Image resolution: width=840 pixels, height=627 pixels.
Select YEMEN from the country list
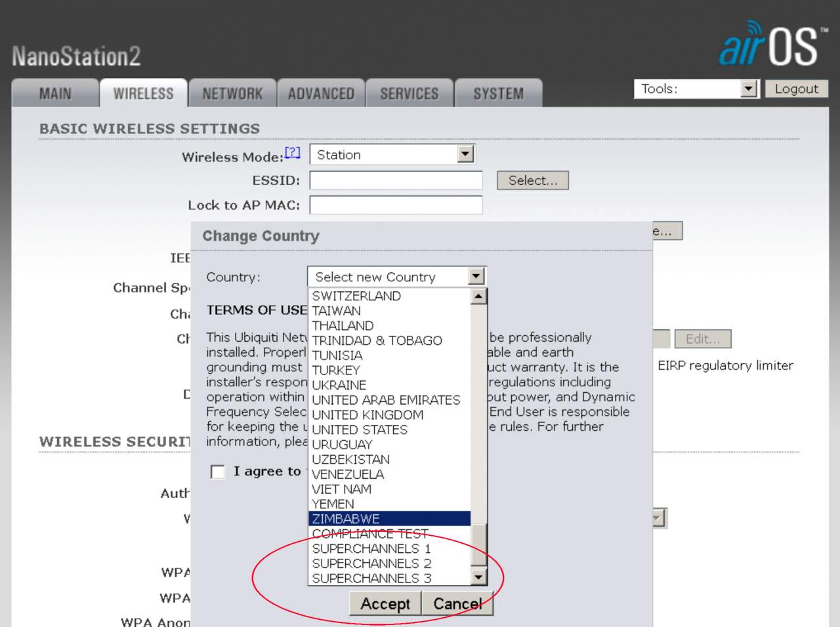click(390, 504)
